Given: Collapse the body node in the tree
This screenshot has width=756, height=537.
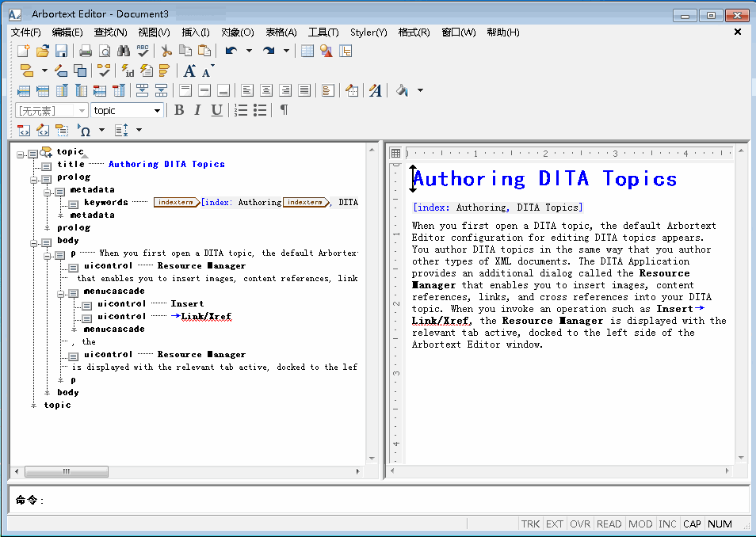Looking at the screenshot, I should (33, 243).
